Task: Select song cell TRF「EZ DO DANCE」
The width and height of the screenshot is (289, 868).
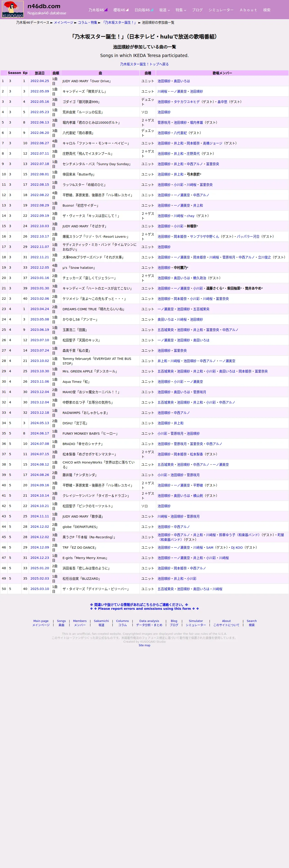Action: click(100, 548)
